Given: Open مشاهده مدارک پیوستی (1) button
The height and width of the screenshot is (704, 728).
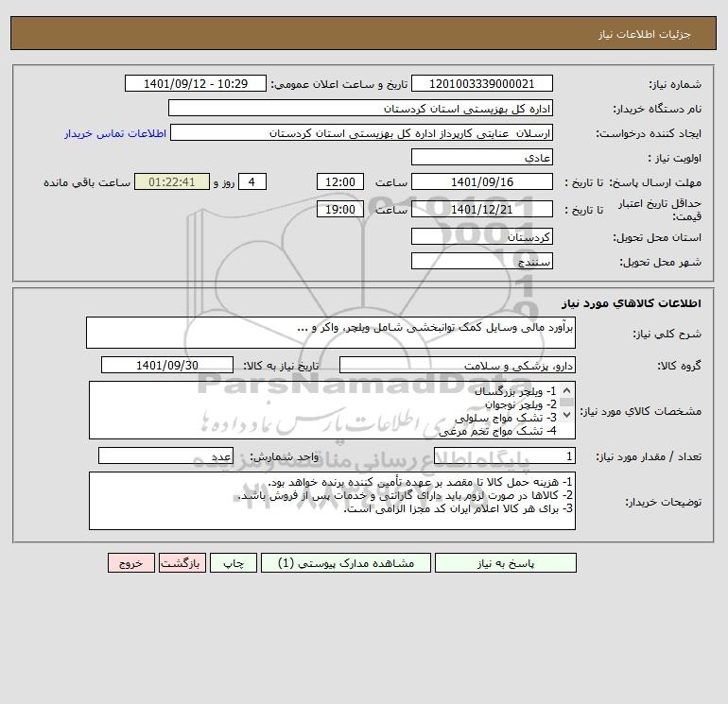Looking at the screenshot, I should pos(346,563).
